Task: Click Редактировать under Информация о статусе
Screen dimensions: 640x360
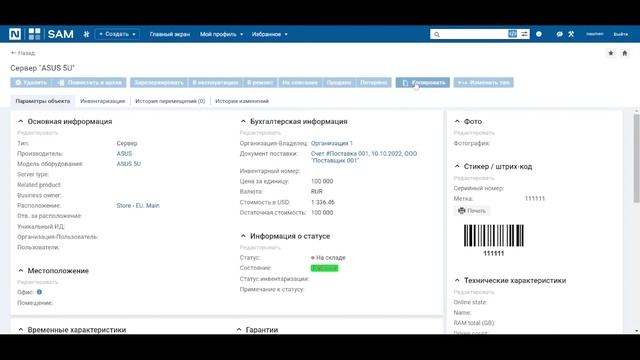Action: [260, 247]
